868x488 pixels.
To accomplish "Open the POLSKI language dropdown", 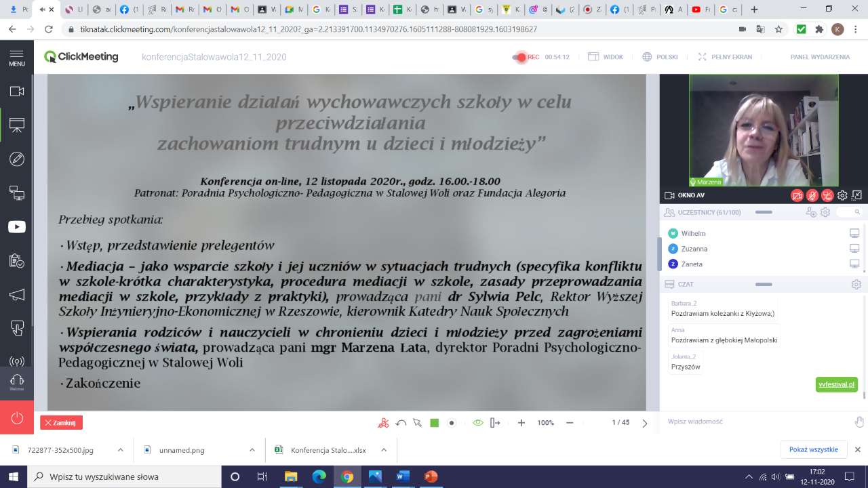I will [660, 57].
